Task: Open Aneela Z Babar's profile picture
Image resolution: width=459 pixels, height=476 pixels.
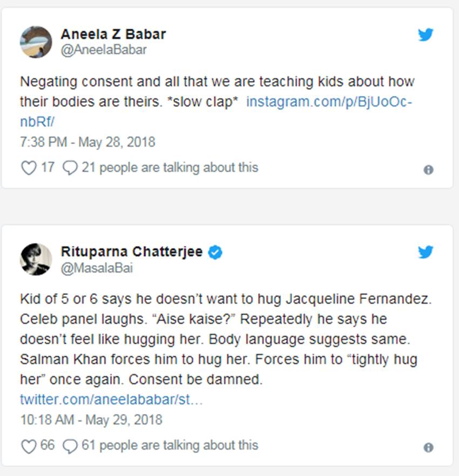Action: [36, 42]
